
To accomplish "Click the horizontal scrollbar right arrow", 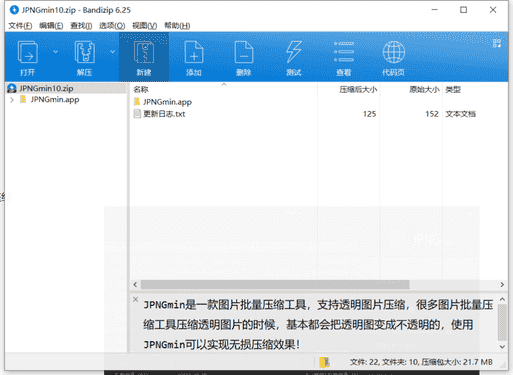I will point(502,284).
